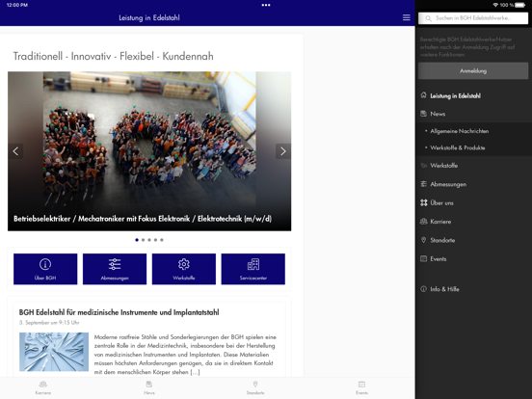Screen dimensions: 532x399
Task: Click the Traditionell - Innovativ - Flexibel heading
Action: coord(114,56)
